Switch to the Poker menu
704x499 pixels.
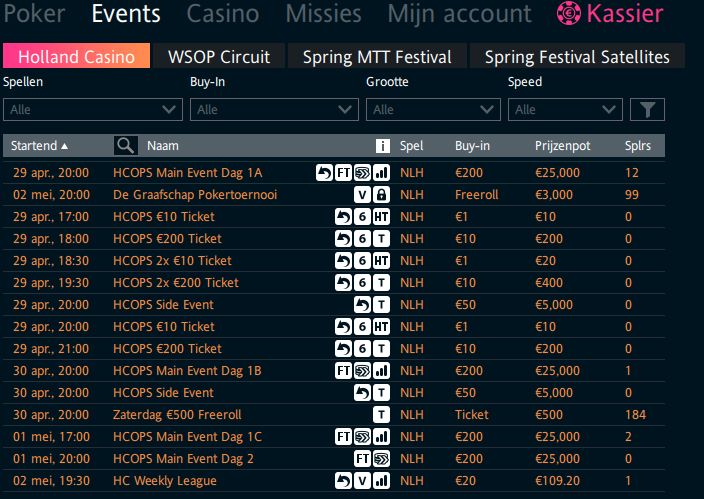pos(34,13)
